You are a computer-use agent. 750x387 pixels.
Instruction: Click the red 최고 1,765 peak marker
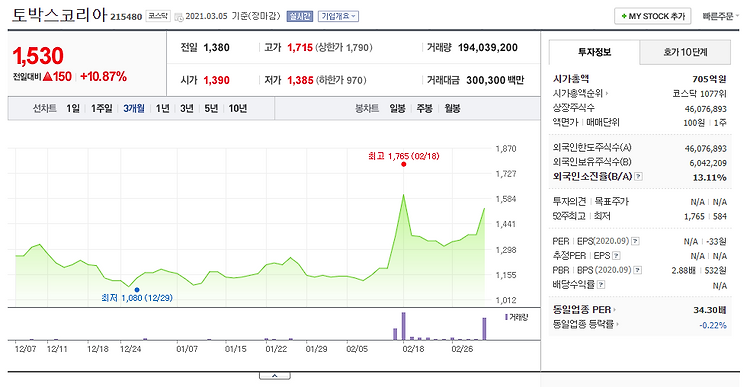(404, 164)
